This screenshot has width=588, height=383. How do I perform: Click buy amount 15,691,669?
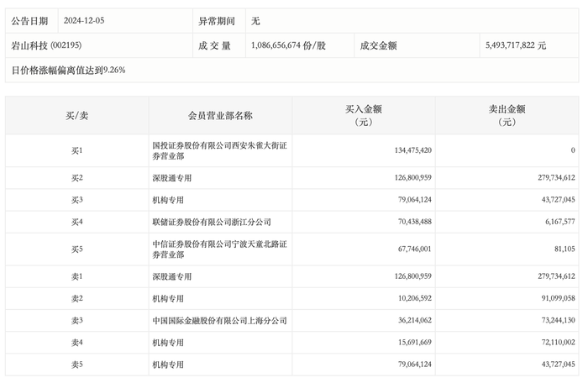415,342
